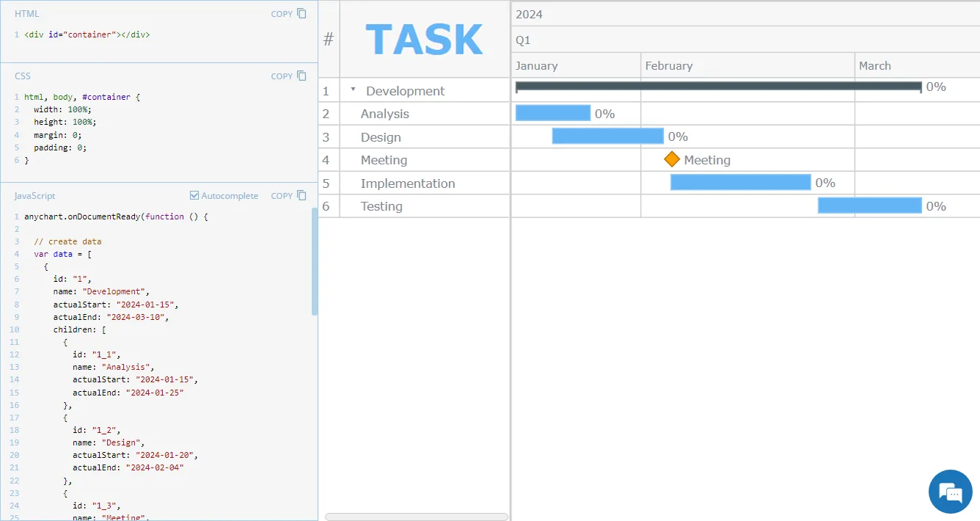
Task: Click the 'height: 100%;' CSS line
Action: tap(65, 122)
